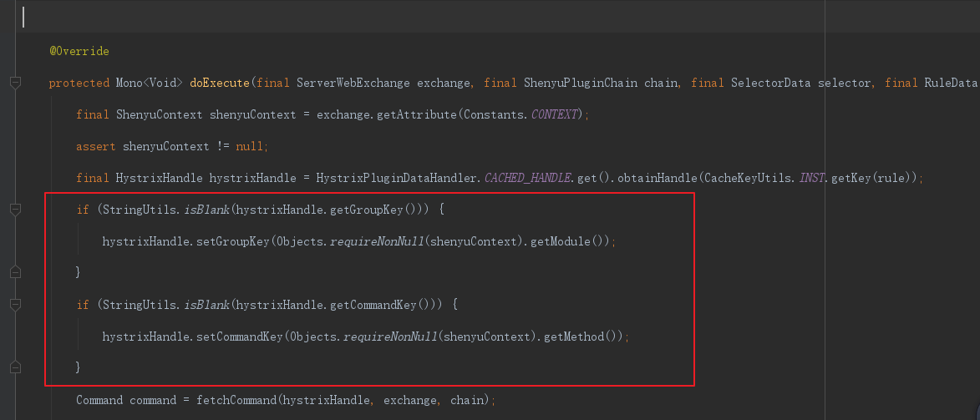This screenshot has height=420, width=980.
Task: Click the setGroupKey method call
Action: [x=233, y=241]
